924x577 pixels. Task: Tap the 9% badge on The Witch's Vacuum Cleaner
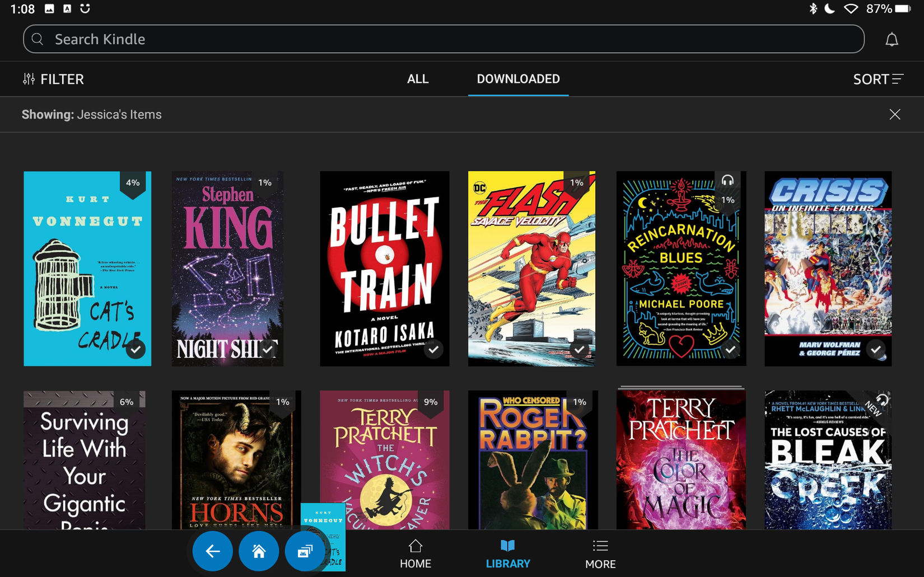pyautogui.click(x=431, y=403)
